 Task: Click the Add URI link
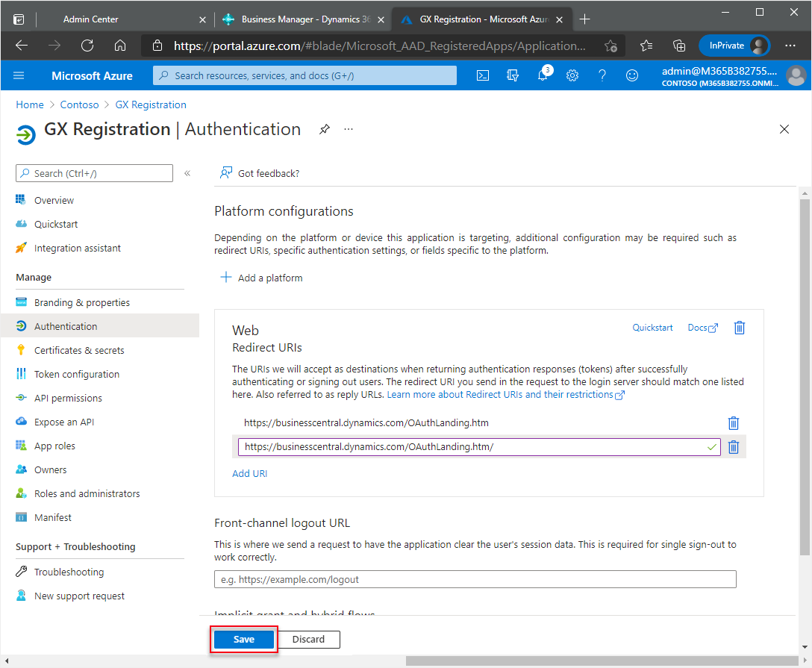pos(250,473)
